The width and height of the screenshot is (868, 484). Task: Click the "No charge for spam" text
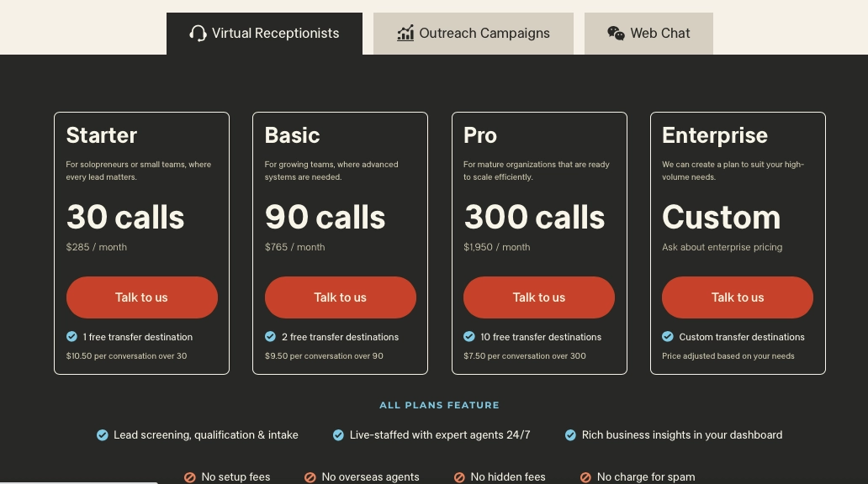[646, 477]
